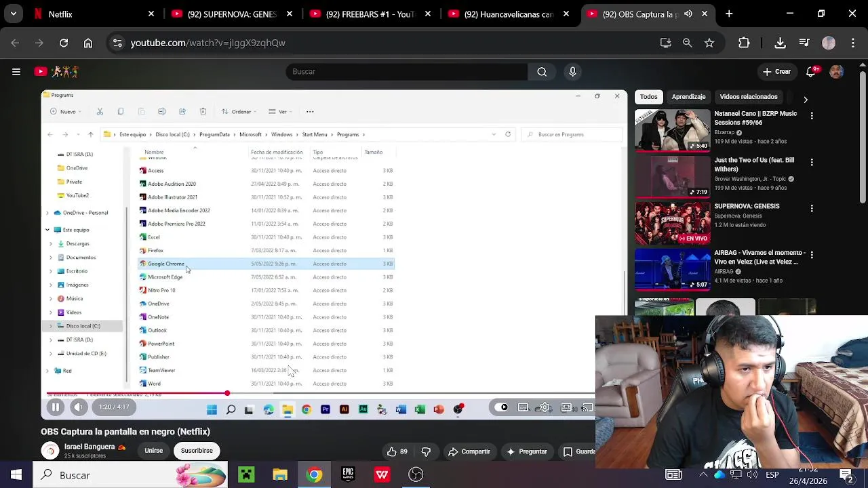Cast the video to a TV
The image size is (868, 488).
pos(587,407)
